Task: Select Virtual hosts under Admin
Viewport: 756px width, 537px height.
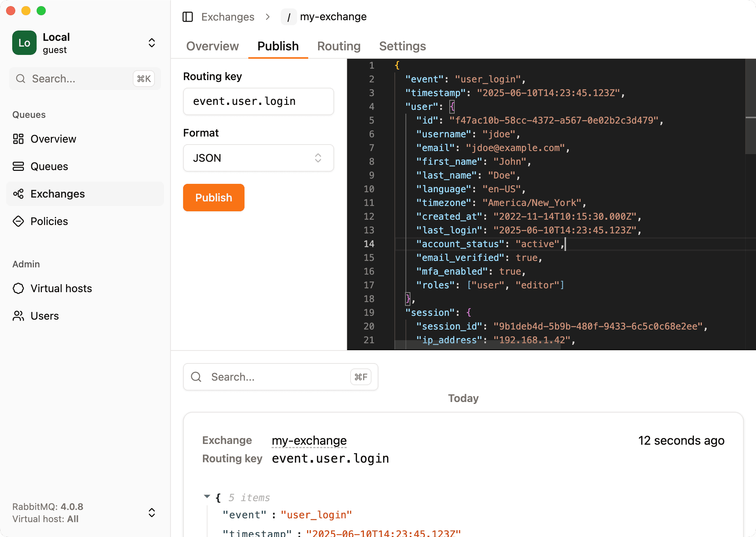Action: pos(61,288)
